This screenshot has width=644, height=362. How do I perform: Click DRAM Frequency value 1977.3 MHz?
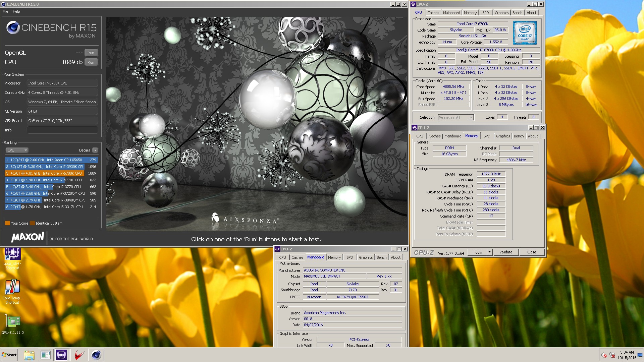tap(491, 174)
